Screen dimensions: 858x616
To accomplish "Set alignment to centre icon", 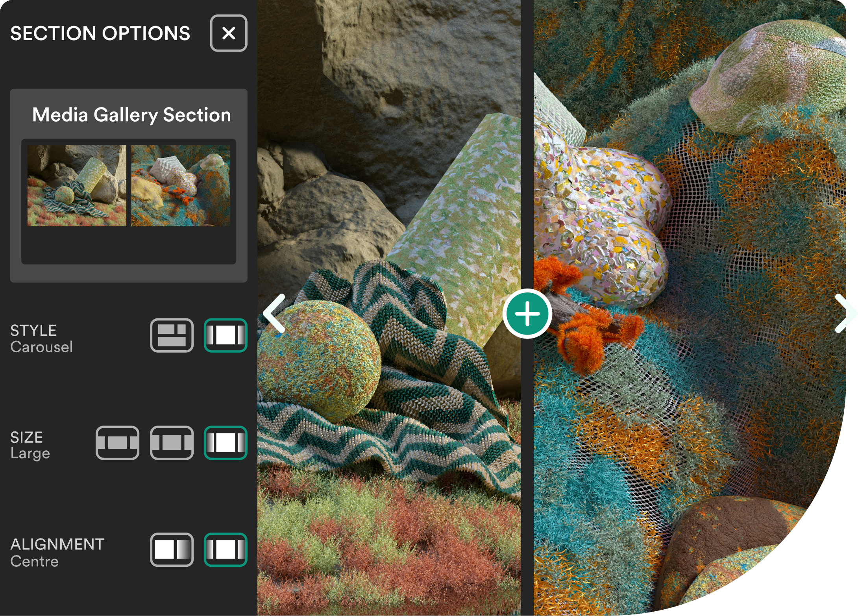I will point(226,550).
